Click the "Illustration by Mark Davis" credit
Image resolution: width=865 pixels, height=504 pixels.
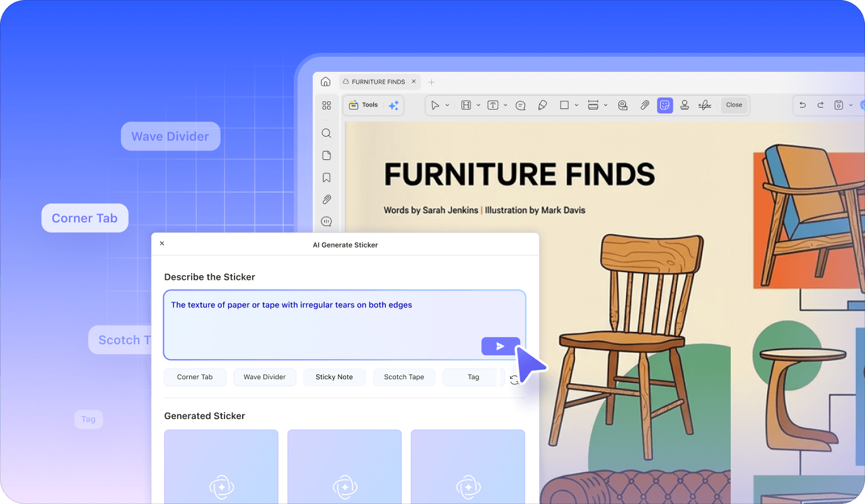535,210
